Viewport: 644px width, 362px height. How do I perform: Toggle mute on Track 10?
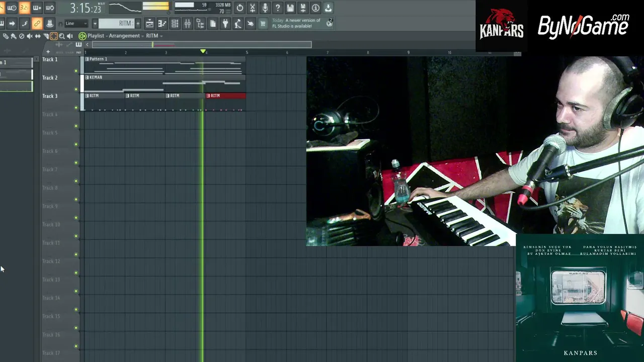76,236
